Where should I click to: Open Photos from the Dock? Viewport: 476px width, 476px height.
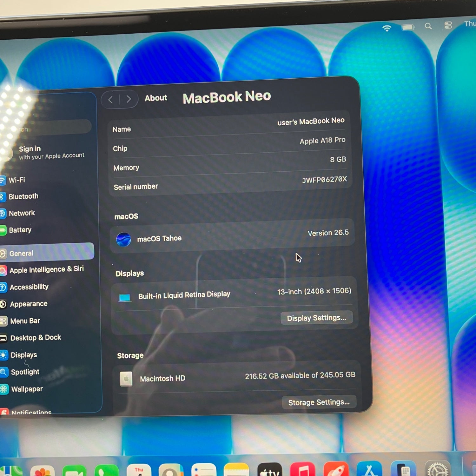point(43,471)
